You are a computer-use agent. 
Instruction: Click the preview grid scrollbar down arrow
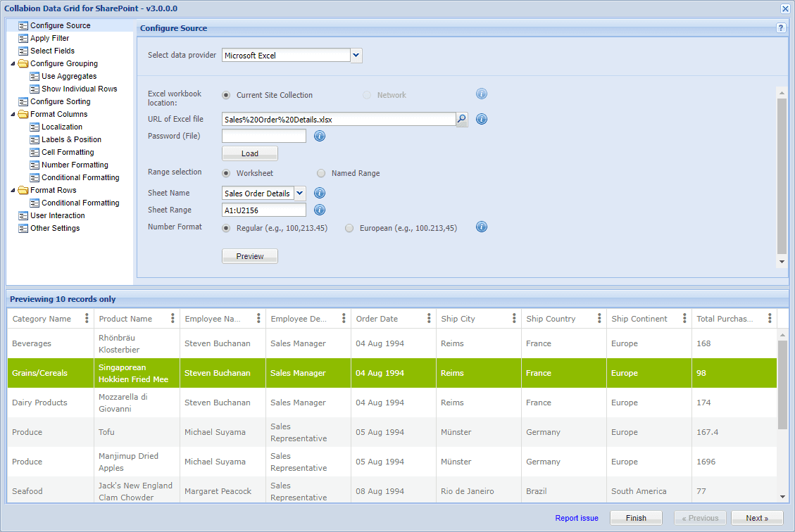(782, 497)
